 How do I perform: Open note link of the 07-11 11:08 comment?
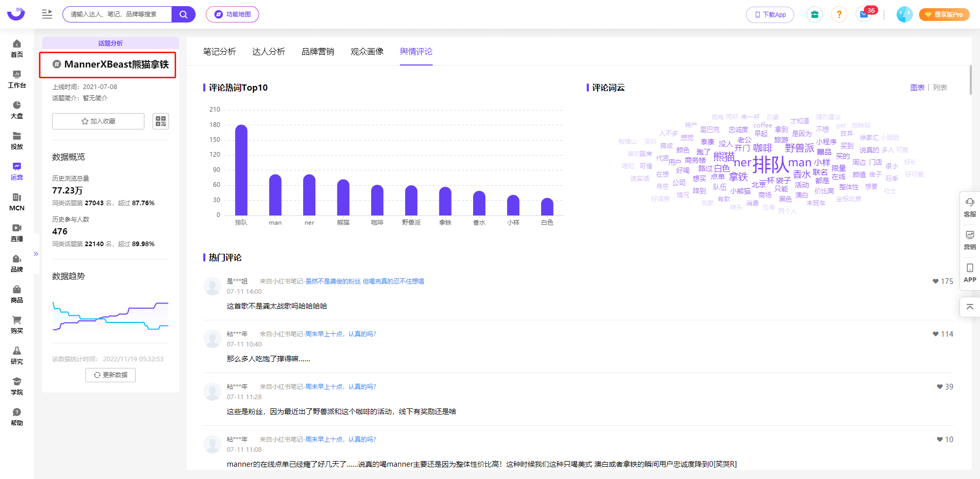(340, 439)
